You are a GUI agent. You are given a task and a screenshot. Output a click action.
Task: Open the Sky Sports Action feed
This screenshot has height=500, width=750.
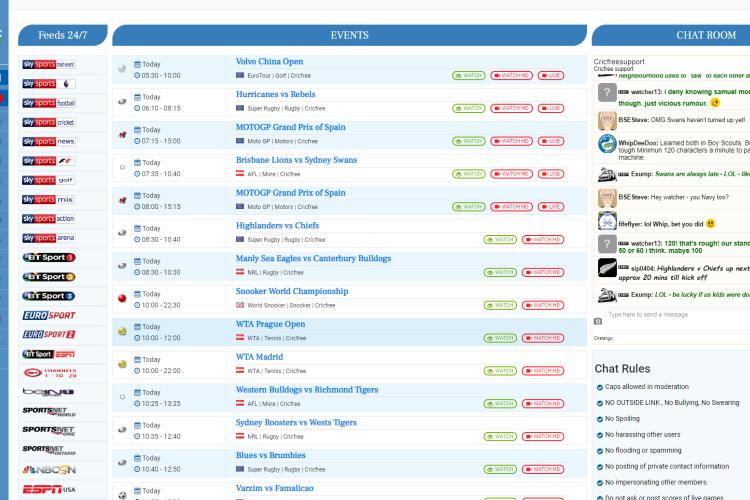tap(49, 218)
